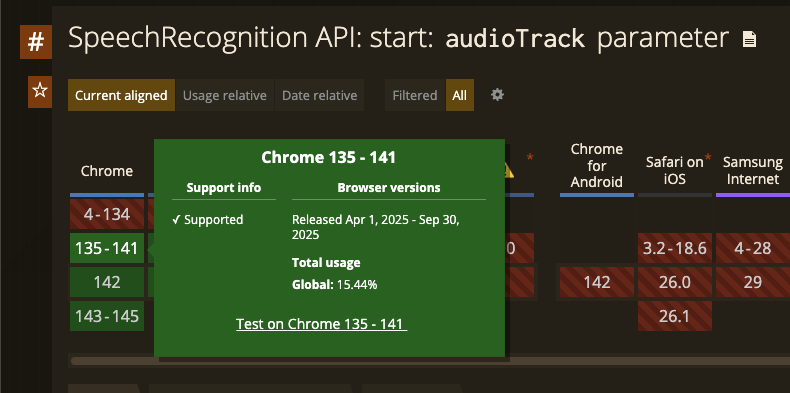The image size is (790, 393).
Task: Click the hash permalink icon
Action: pos(36,42)
